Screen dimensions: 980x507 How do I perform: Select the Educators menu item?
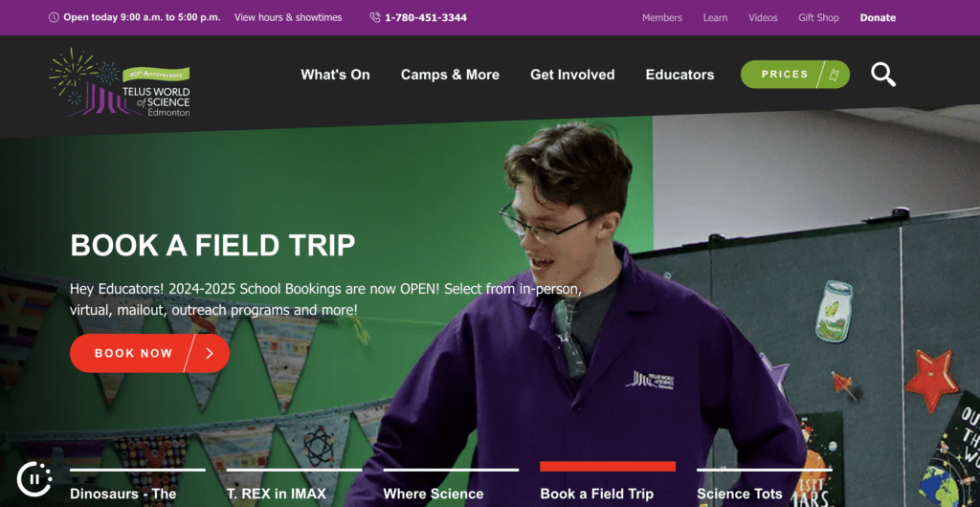point(679,75)
